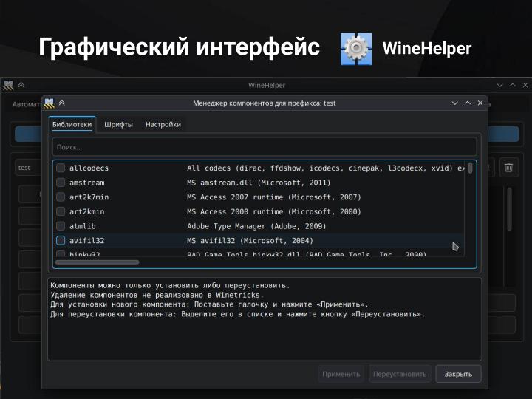Switch to the Шрифты tab
This screenshot has height=399, width=532.
tap(118, 125)
